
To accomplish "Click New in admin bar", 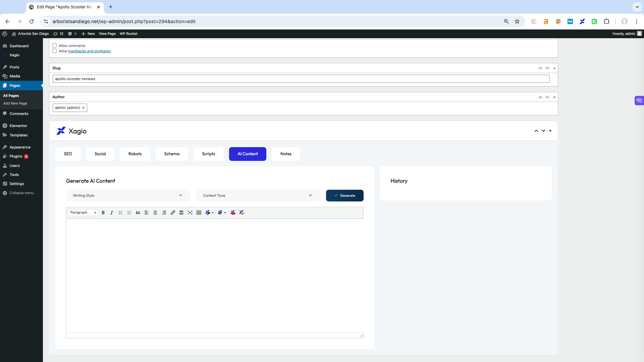I will pos(88,34).
